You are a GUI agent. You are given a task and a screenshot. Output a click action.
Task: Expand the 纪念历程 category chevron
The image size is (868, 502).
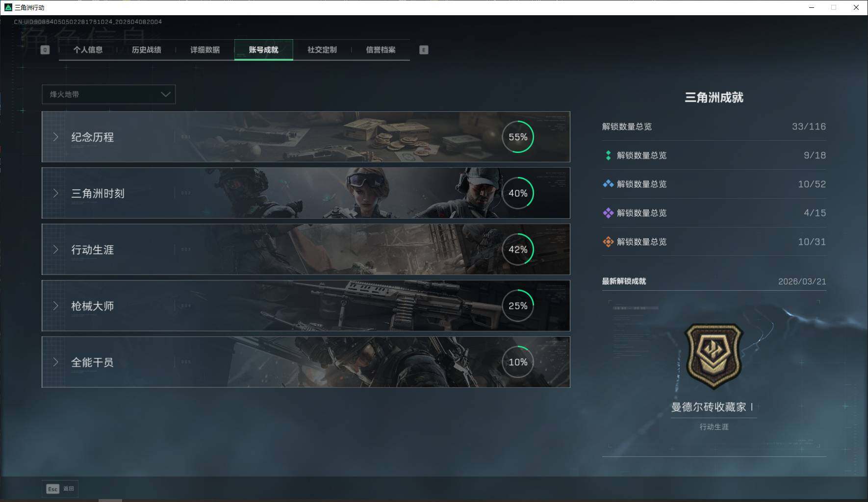coord(55,137)
